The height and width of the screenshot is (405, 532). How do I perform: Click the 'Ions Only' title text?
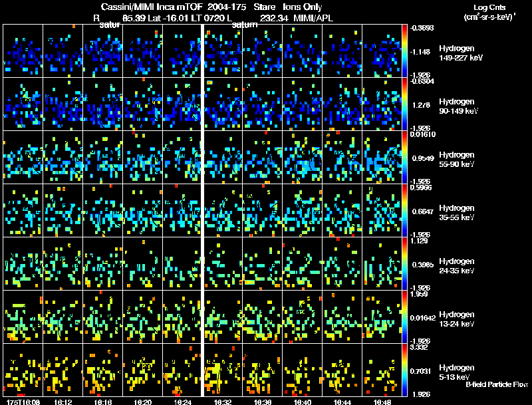pyautogui.click(x=303, y=7)
